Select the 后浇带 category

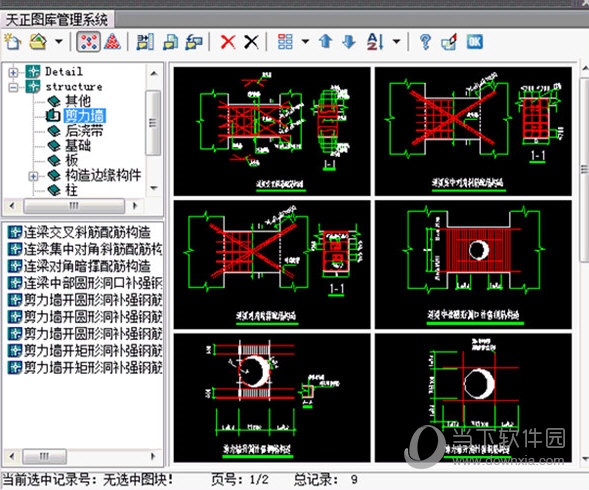tap(84, 131)
